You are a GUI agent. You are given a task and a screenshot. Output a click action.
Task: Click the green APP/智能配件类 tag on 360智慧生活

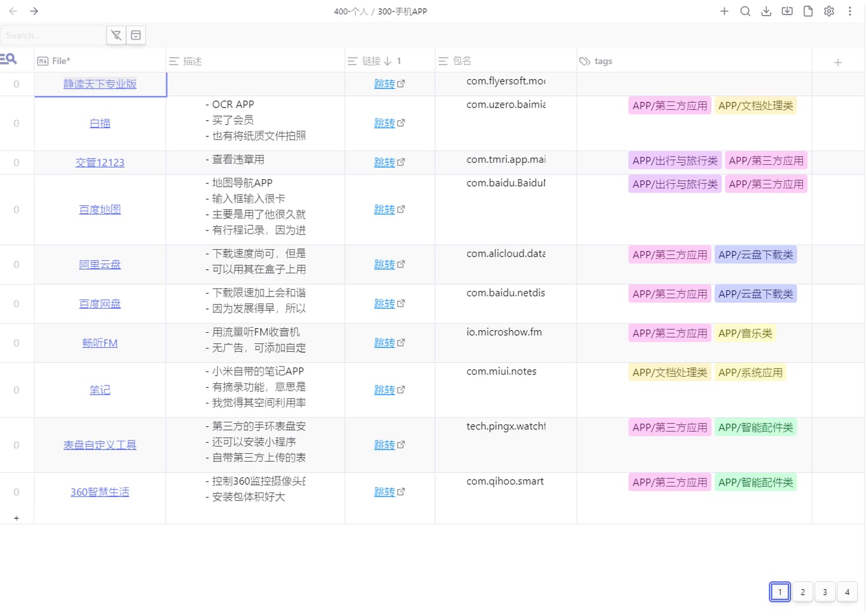tap(755, 483)
